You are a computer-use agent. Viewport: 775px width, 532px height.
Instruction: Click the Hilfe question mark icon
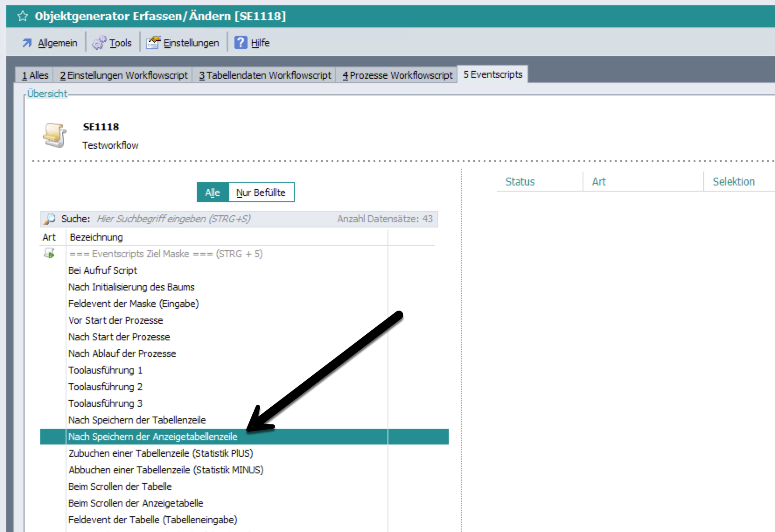241,43
